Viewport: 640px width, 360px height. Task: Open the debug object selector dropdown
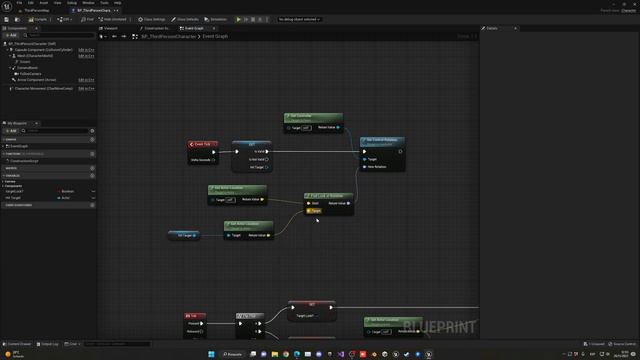[299, 19]
